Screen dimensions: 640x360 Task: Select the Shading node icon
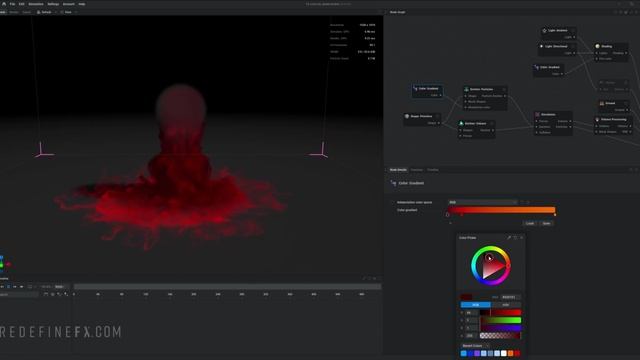pos(598,47)
